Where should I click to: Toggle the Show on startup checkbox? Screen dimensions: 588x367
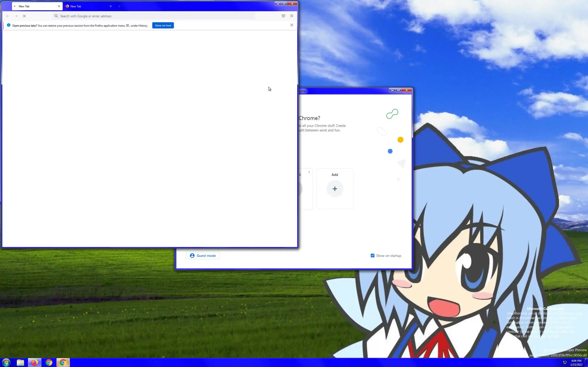[x=373, y=256]
